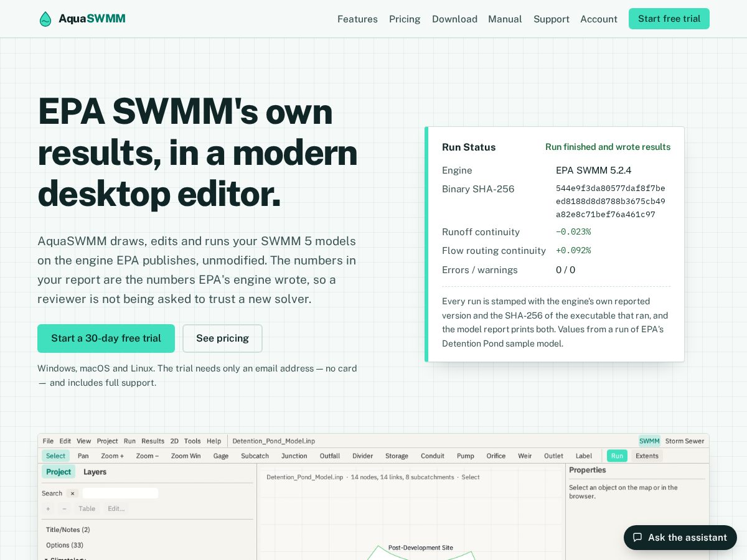This screenshot has height=560, width=747.
Task: Click the Detention_Pond_Model.inp title in the menu bar
Action: point(274,441)
